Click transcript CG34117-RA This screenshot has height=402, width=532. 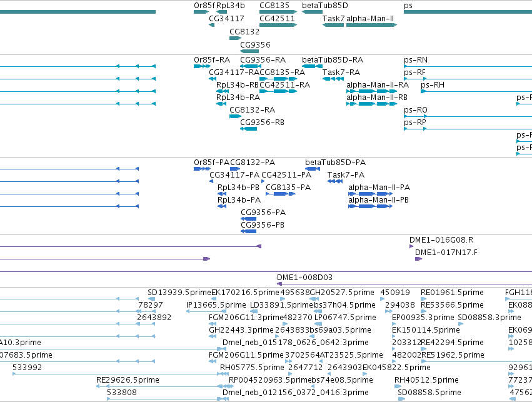[x=234, y=73]
